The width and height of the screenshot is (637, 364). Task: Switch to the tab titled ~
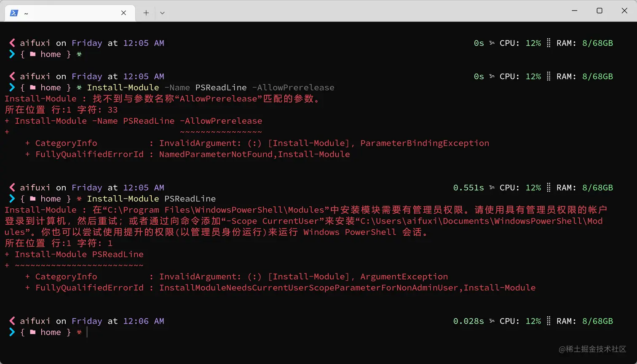pyautogui.click(x=26, y=13)
